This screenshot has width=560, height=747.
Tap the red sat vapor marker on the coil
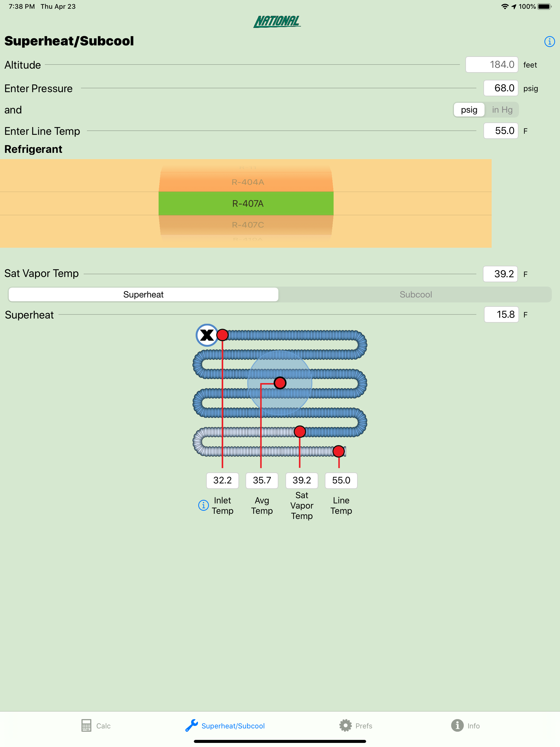tap(300, 431)
